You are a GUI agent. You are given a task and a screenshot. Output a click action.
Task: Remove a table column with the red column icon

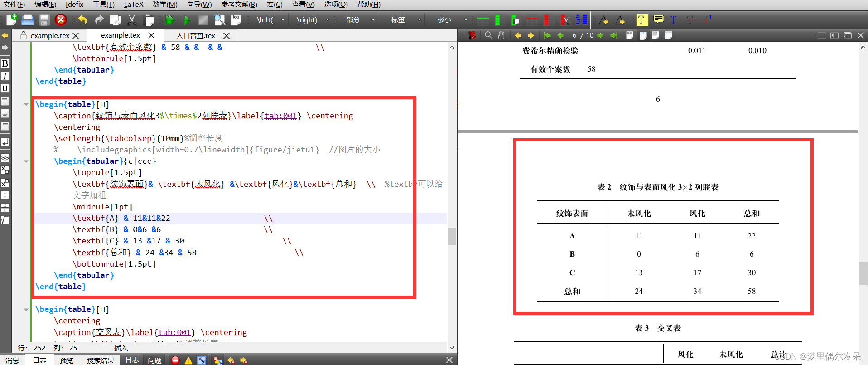click(x=546, y=19)
